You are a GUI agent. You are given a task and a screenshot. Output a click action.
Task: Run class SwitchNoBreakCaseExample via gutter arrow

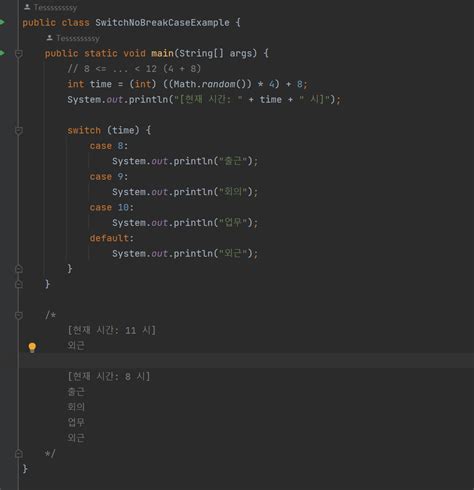[x=2, y=22]
